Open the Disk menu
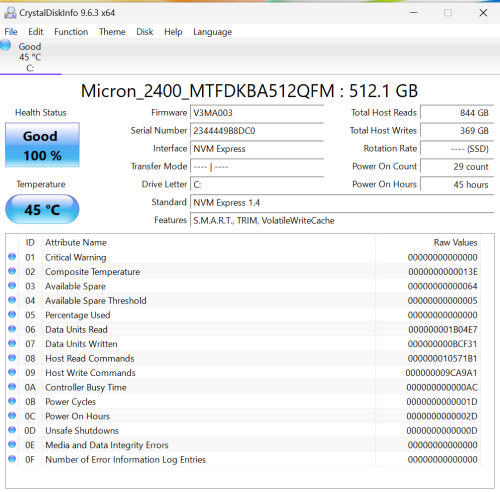The image size is (500, 492). [145, 32]
